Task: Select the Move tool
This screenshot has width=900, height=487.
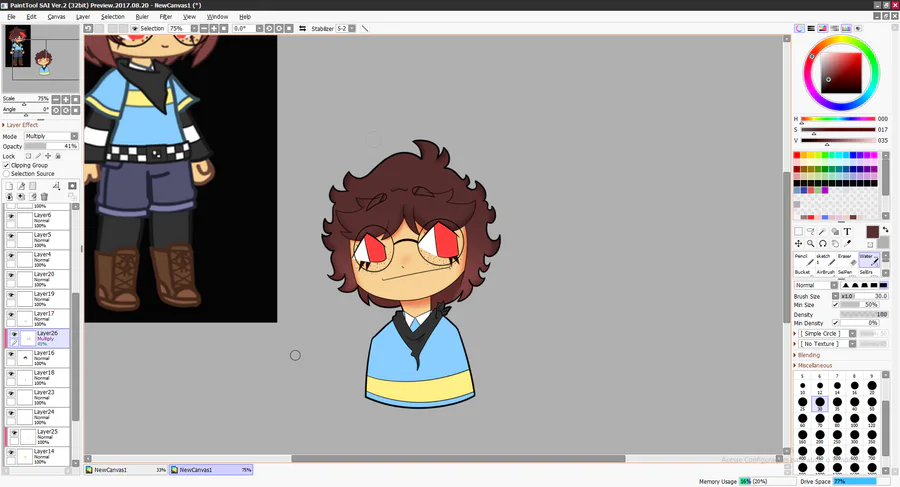Action: click(x=798, y=244)
